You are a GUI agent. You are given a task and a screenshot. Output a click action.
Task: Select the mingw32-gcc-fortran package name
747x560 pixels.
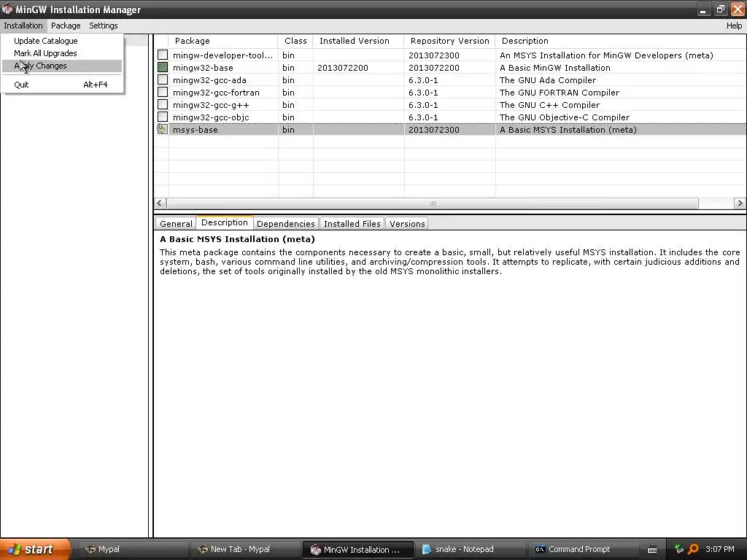pos(216,93)
